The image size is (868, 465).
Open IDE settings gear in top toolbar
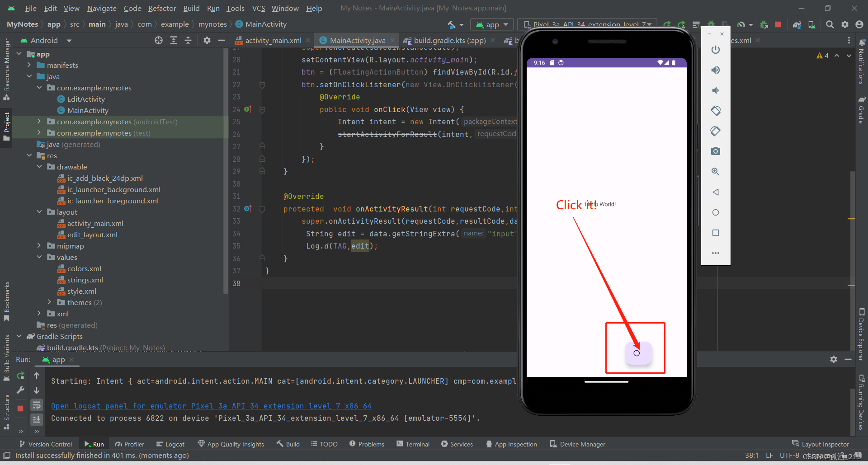(x=845, y=24)
